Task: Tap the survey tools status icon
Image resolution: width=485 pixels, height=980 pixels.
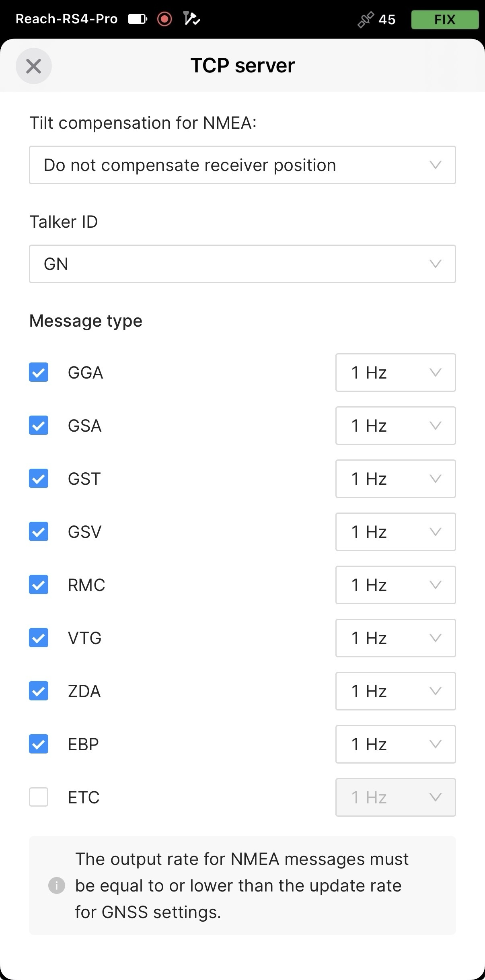Action: coord(191,19)
